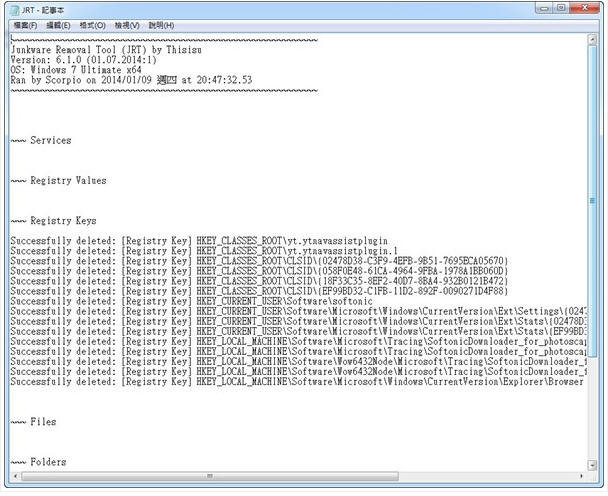Click the line "HKEY_CURRENT_USER\Software\softonic"
608x496 pixels.
coord(192,301)
